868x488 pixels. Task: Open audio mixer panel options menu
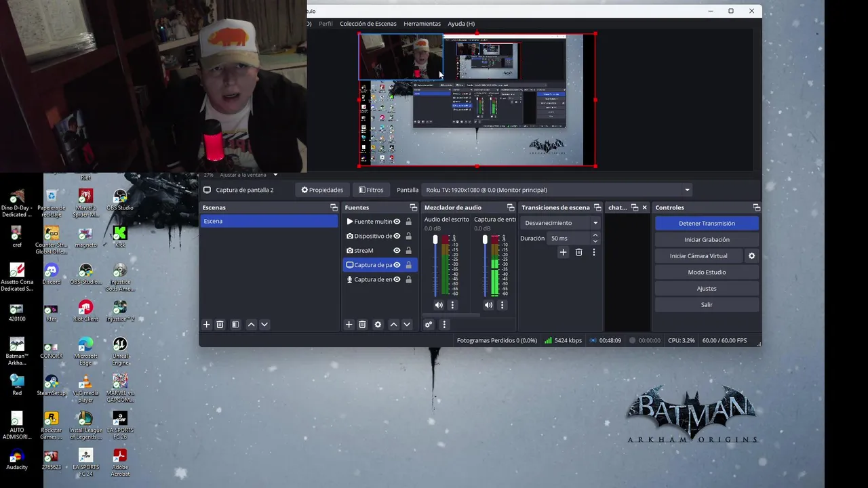pyautogui.click(x=444, y=325)
